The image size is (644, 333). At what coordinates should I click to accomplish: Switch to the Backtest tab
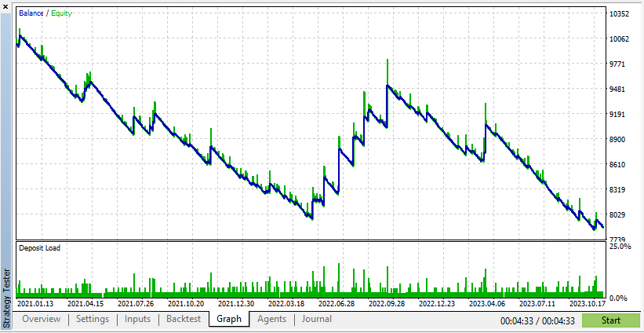[x=184, y=319]
